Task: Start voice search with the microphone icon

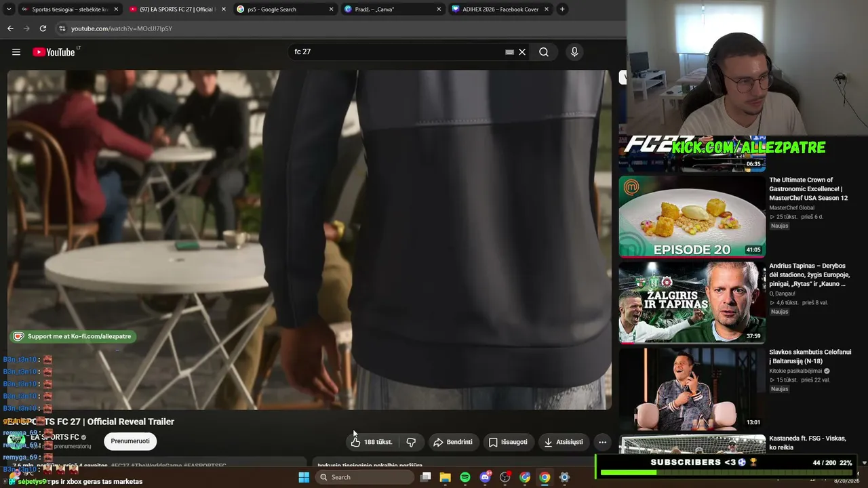Action: tap(574, 52)
